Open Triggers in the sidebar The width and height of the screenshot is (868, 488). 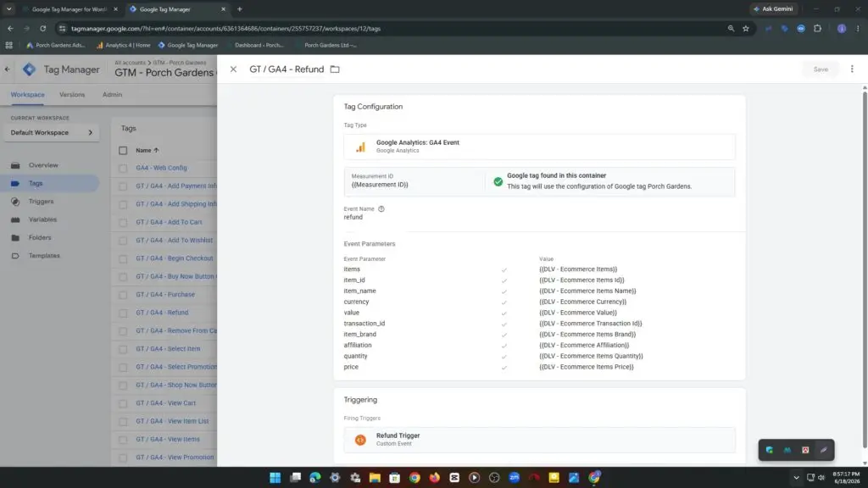point(41,202)
